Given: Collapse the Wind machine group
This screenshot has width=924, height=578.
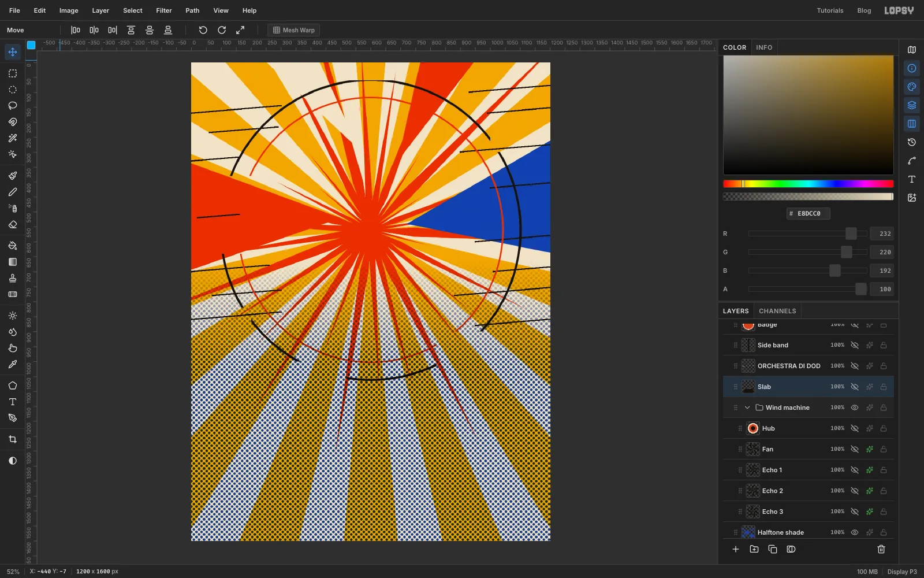Looking at the screenshot, I should [747, 407].
